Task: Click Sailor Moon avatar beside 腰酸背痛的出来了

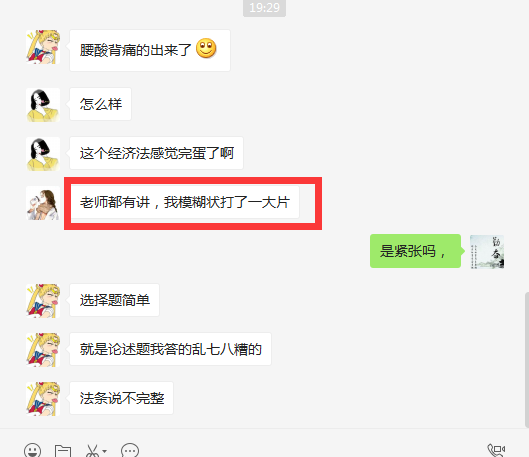Action: [x=43, y=47]
